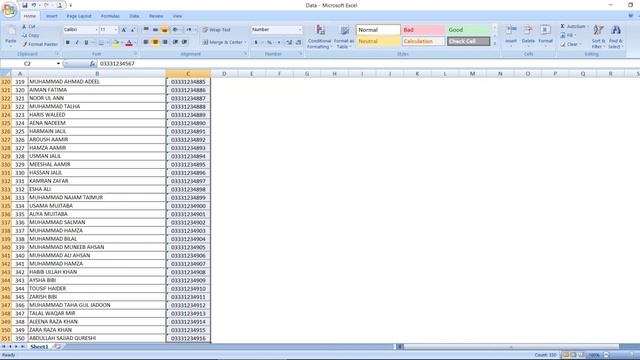This screenshot has height=360, width=640.
Task: Apply the Good cell style
Action: pos(469,30)
